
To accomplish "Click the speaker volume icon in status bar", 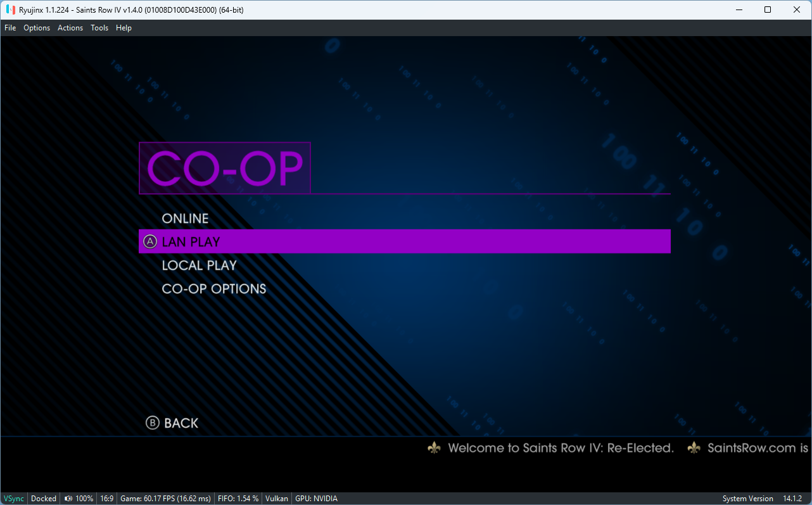I will tap(68, 499).
